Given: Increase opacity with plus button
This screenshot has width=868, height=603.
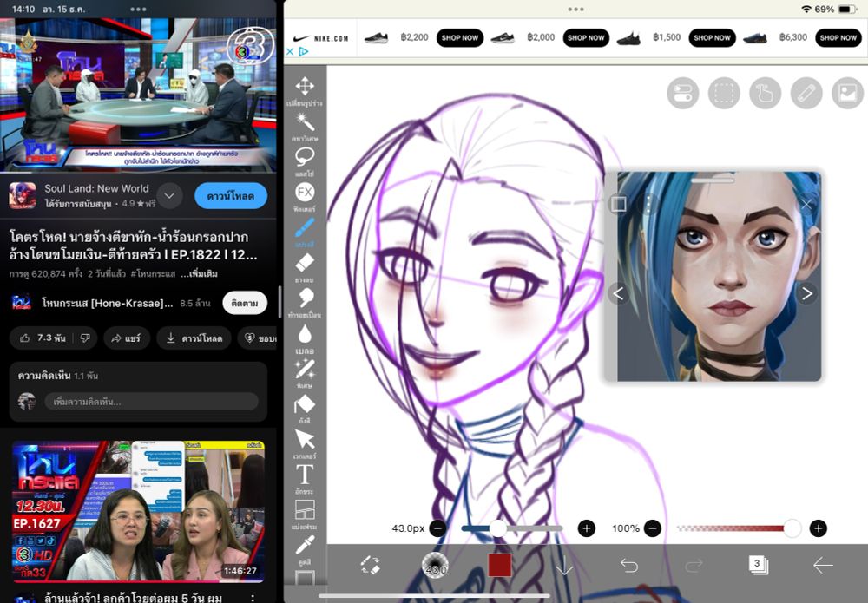Looking at the screenshot, I should coord(818,528).
